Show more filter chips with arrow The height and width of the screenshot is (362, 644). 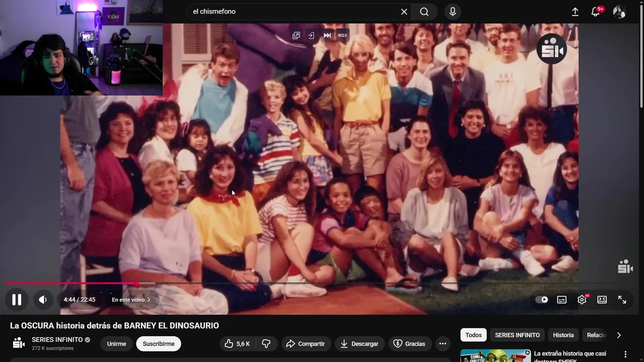(x=619, y=335)
